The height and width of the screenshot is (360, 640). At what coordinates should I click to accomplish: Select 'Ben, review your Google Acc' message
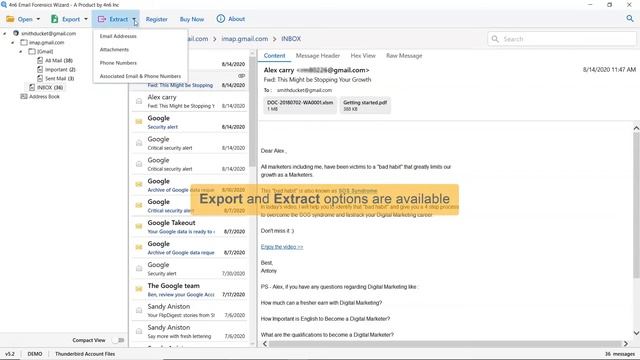coord(189,290)
